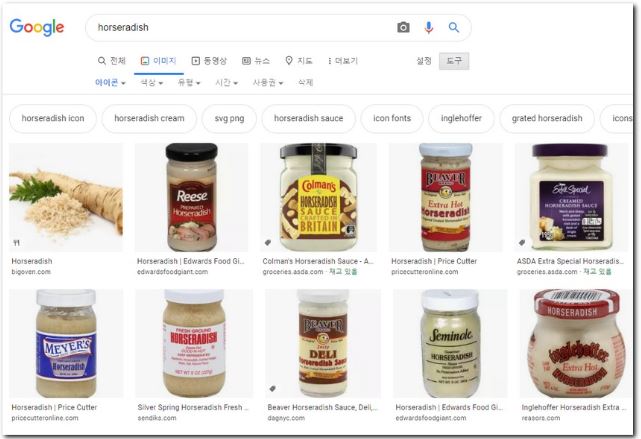Open the Google logo homepage

tap(37, 27)
